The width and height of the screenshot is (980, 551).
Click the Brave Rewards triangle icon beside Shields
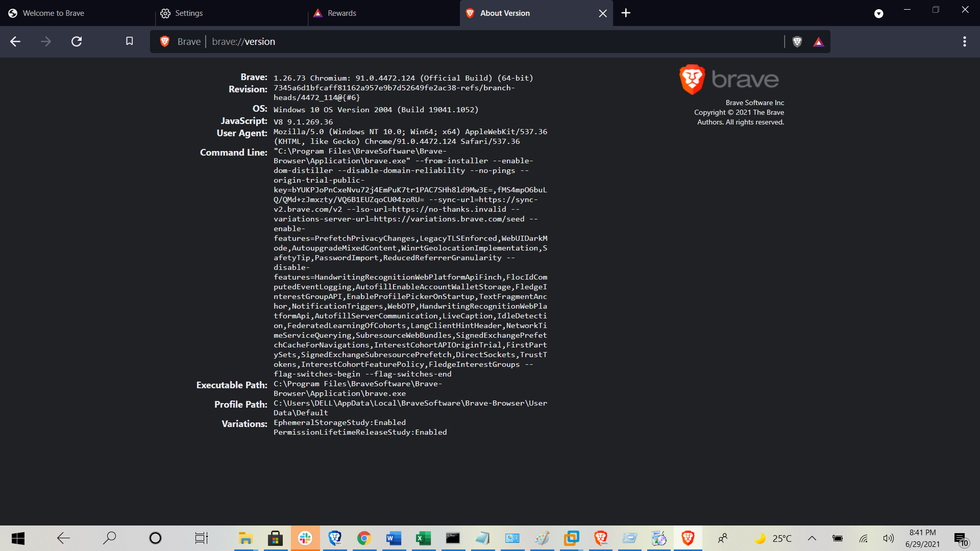click(819, 41)
